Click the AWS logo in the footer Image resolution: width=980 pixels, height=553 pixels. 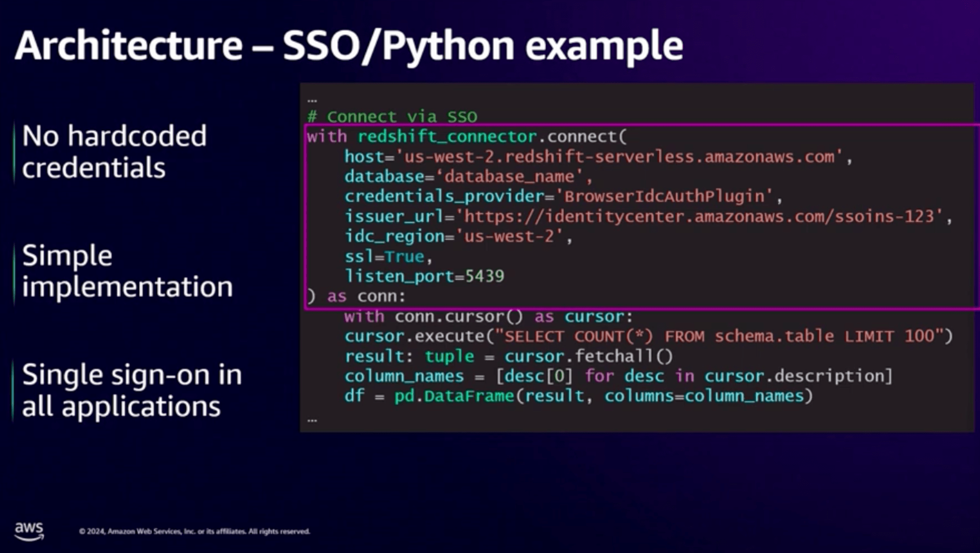pyautogui.click(x=29, y=531)
